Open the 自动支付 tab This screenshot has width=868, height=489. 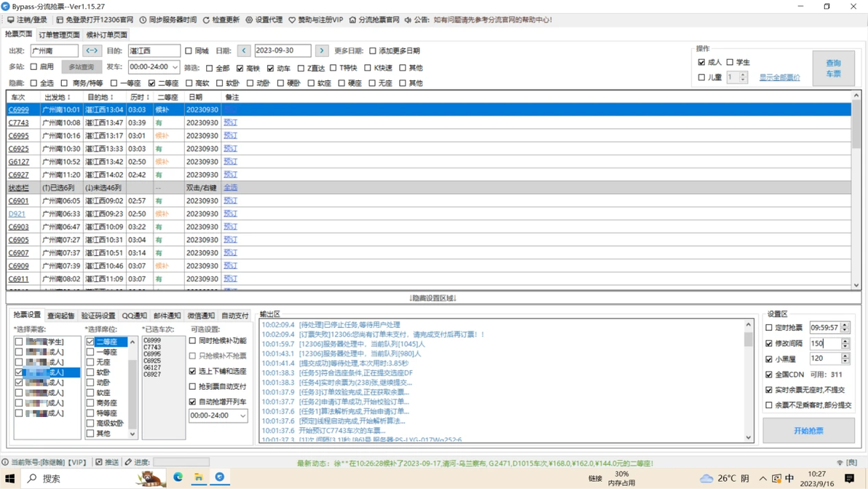[234, 316]
